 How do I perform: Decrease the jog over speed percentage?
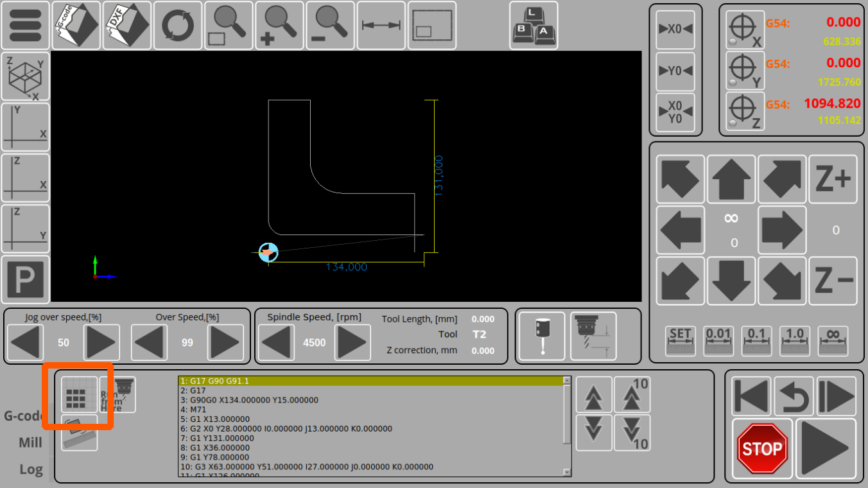26,342
